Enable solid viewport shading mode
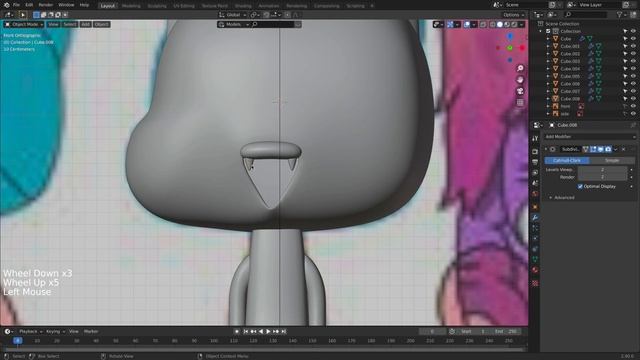This screenshot has height=360, width=640. [x=500, y=24]
